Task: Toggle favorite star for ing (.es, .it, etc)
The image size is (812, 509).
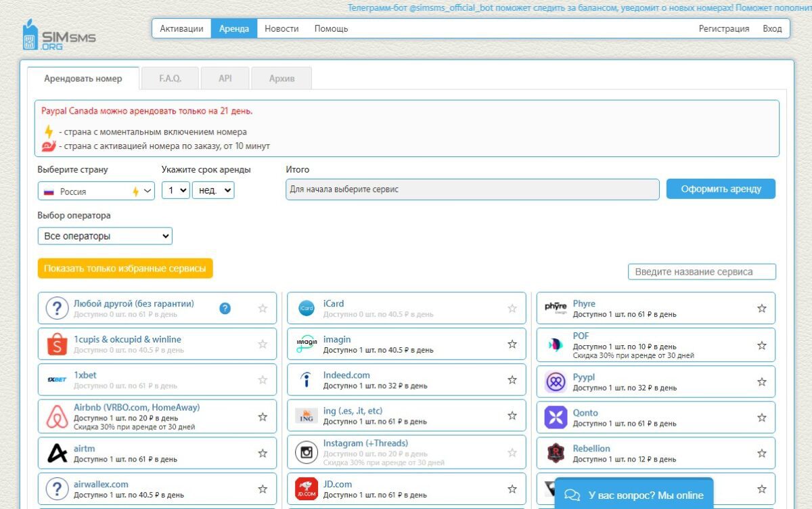Action: pos(512,416)
